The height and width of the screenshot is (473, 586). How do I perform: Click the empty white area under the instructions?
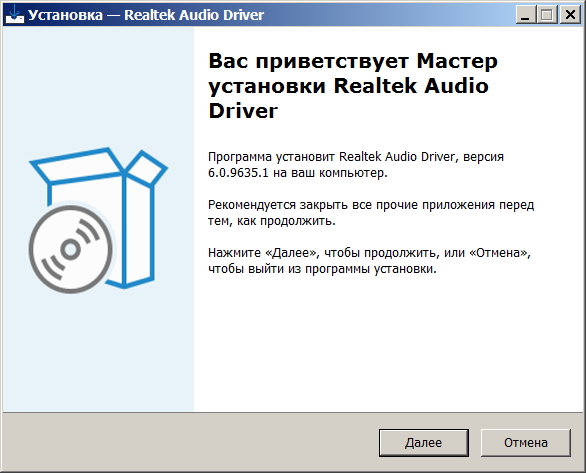tap(389, 344)
